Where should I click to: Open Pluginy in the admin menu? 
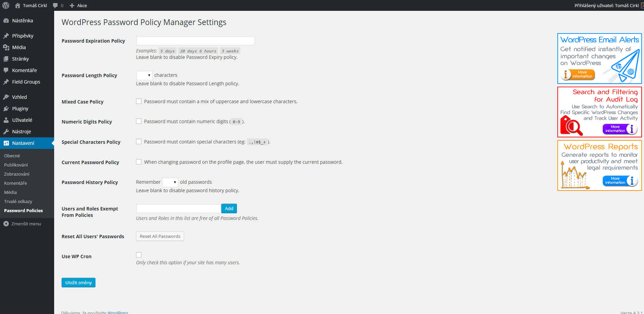click(27, 109)
